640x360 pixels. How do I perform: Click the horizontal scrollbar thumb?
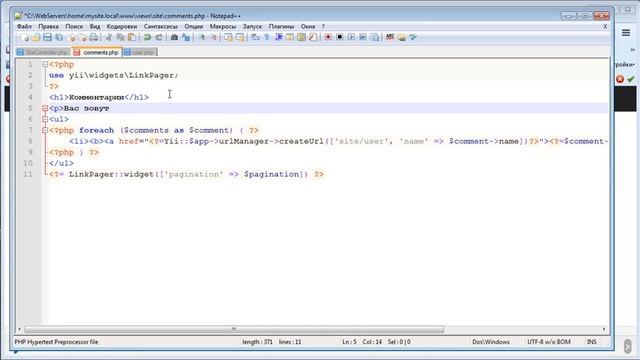[x=234, y=329]
